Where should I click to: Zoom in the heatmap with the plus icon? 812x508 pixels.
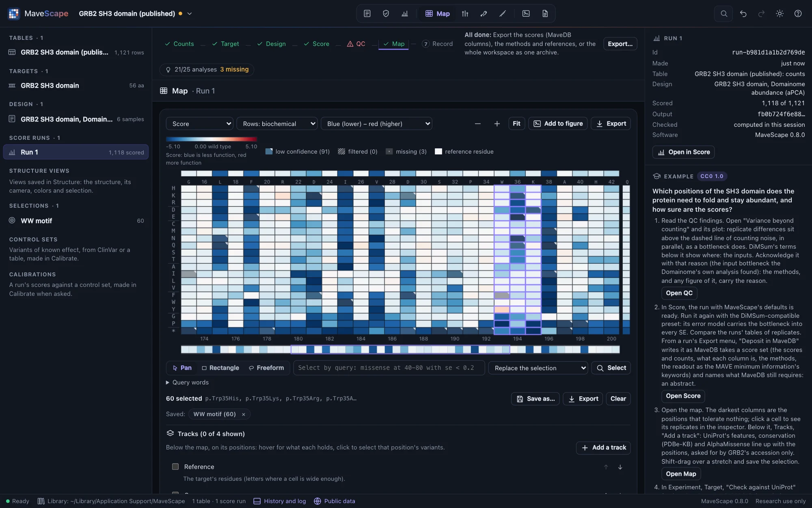pyautogui.click(x=497, y=124)
